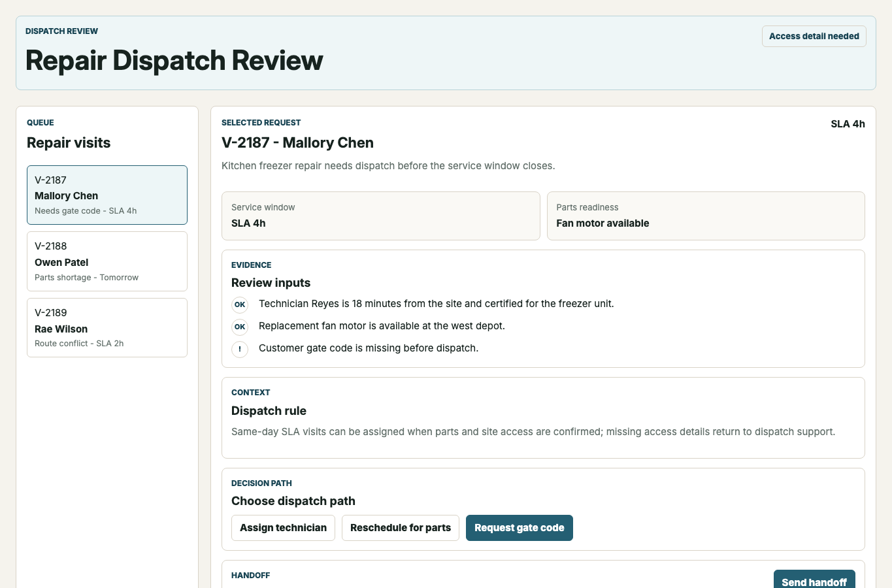Click the DISPATCH REVIEW label

61,31
